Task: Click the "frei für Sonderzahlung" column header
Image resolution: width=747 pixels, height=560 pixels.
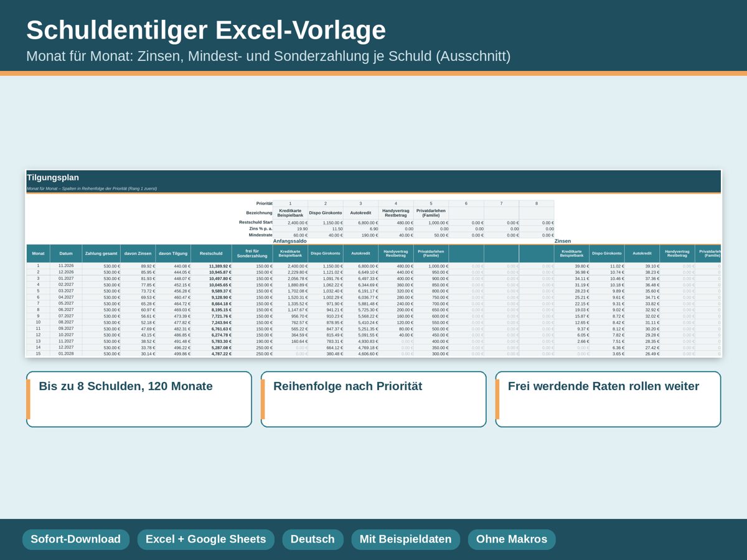Action: 253,254
